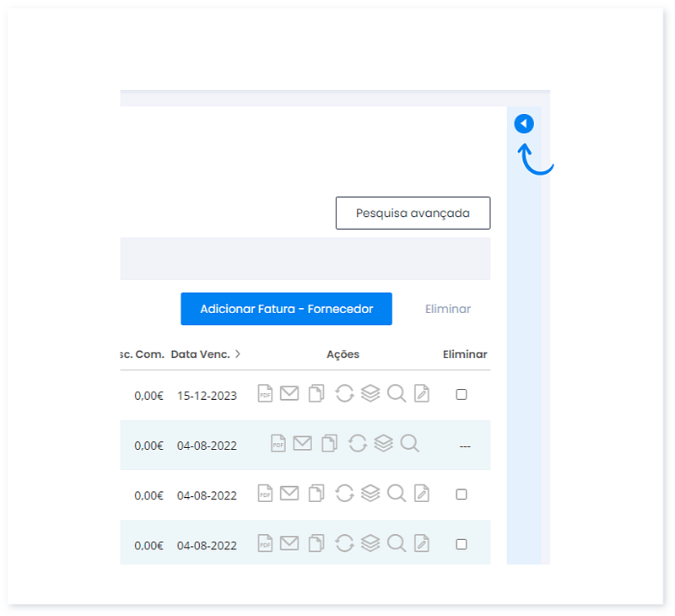The height and width of the screenshot is (616, 675).
Task: Tick the Eliminar checkbox for the 15-12-2023 row
Action: (462, 394)
